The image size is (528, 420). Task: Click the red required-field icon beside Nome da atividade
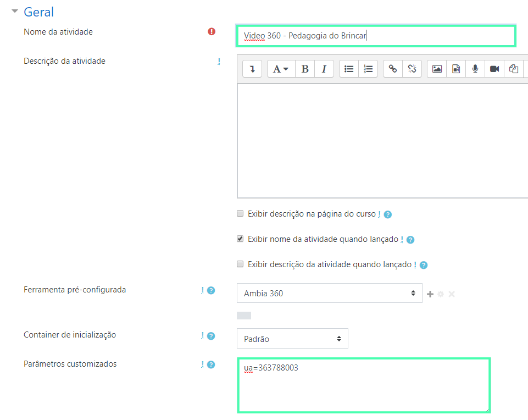click(x=212, y=32)
